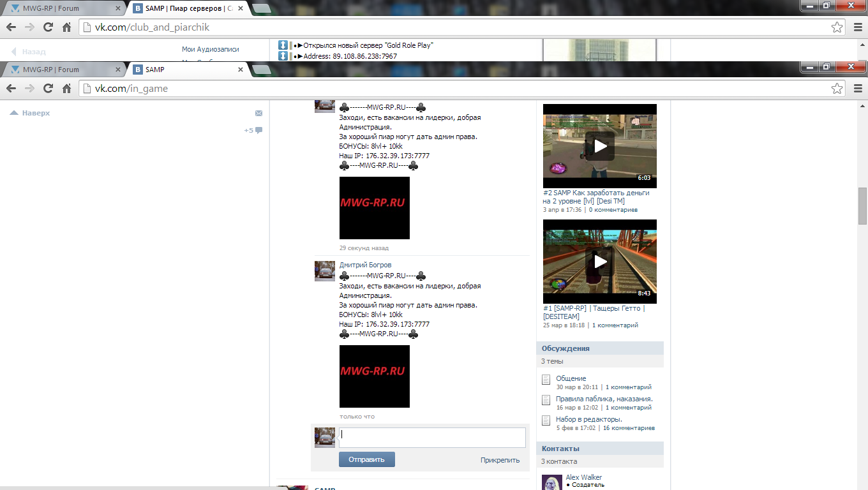Close the SAMP tab in front window

[x=241, y=70]
